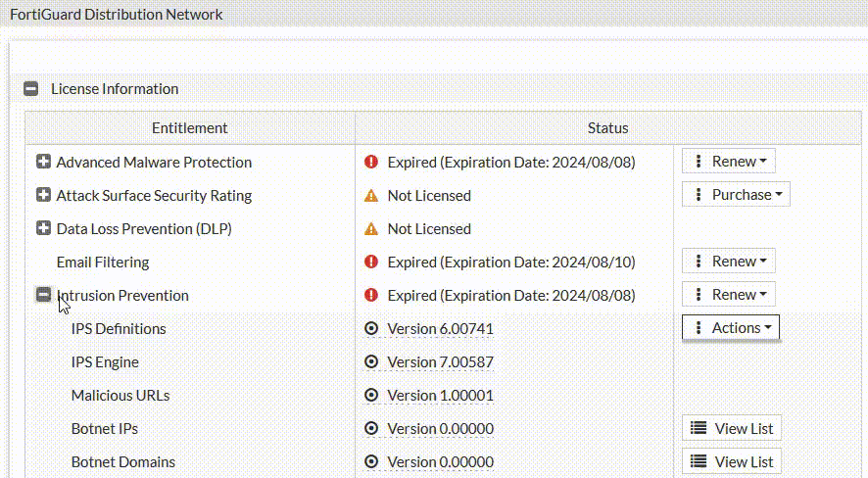The image size is (868, 478).
Task: Open Renew dropdown for Intrusion Prevention
Action: coord(729,294)
